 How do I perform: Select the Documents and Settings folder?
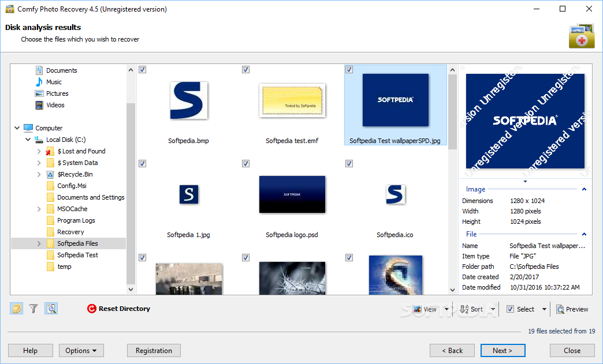91,197
